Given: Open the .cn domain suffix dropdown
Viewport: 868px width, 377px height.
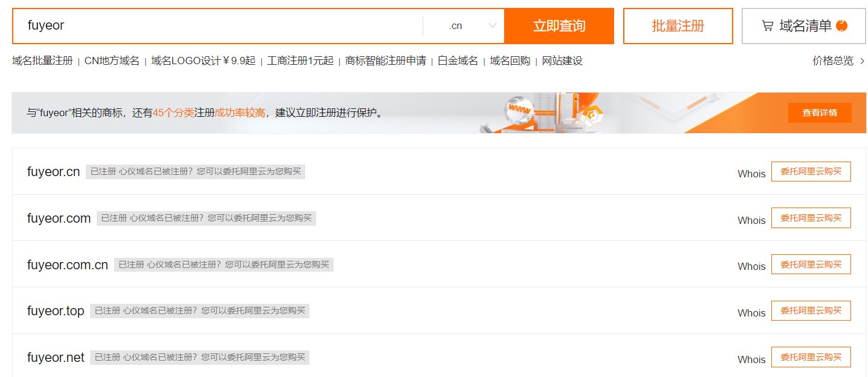Looking at the screenshot, I should [x=473, y=26].
